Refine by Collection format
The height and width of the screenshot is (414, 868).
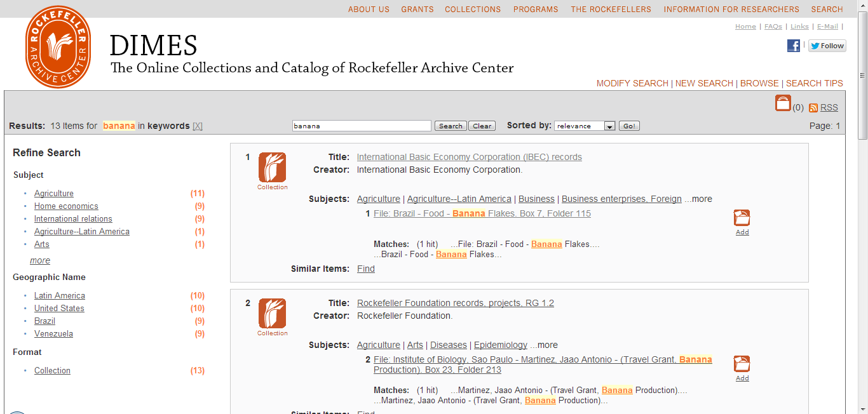52,371
